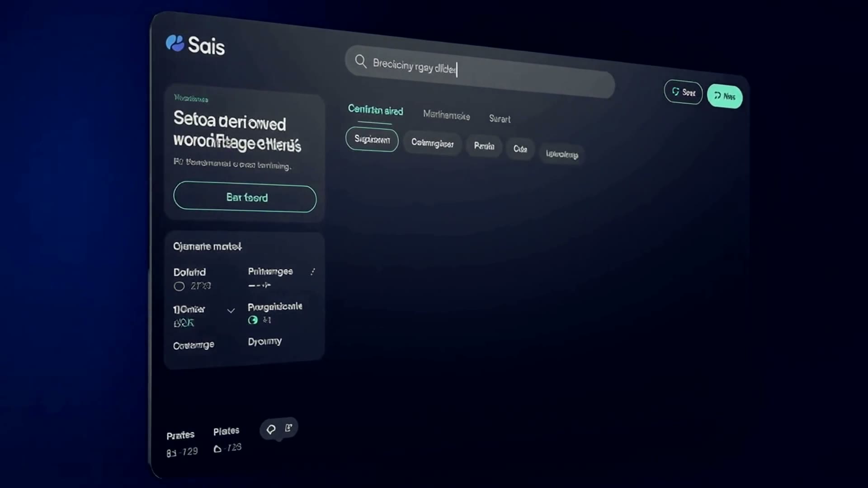Viewport: 868px width, 488px height.
Task: Click the small house icon under Plates
Action: pos(217,449)
